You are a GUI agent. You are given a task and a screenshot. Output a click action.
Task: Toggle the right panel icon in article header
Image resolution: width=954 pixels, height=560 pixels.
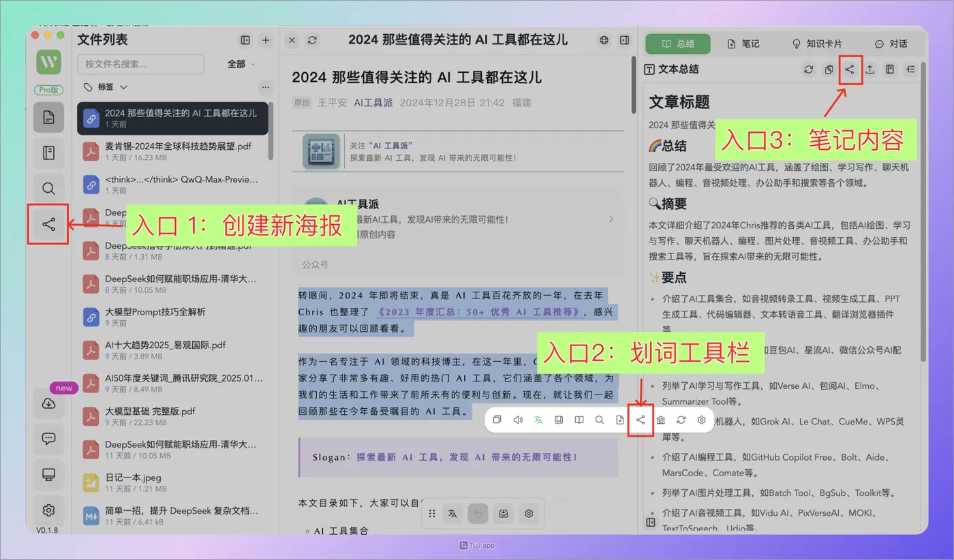tap(624, 40)
